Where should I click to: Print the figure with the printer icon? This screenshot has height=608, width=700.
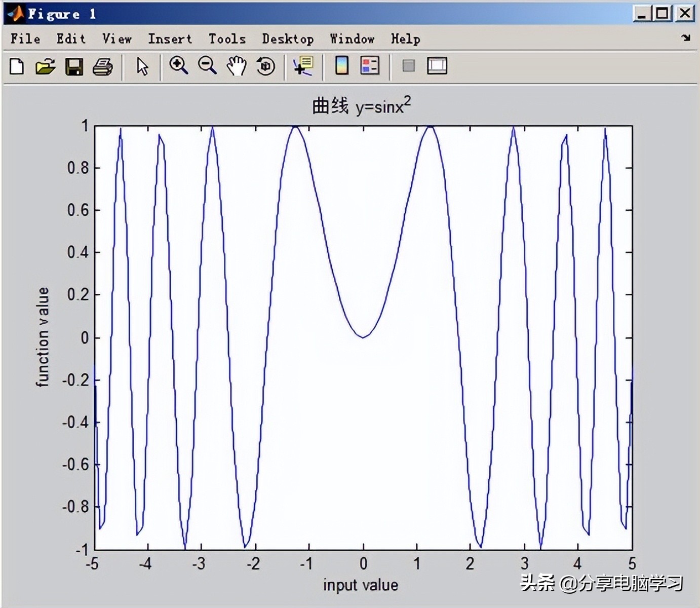click(x=103, y=66)
